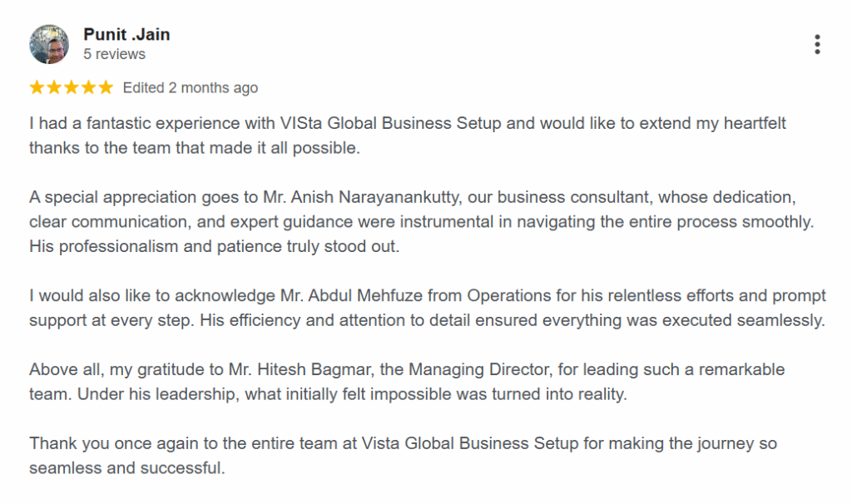
Task: Click the phrase "seamless and successful."
Action: [x=127, y=468]
